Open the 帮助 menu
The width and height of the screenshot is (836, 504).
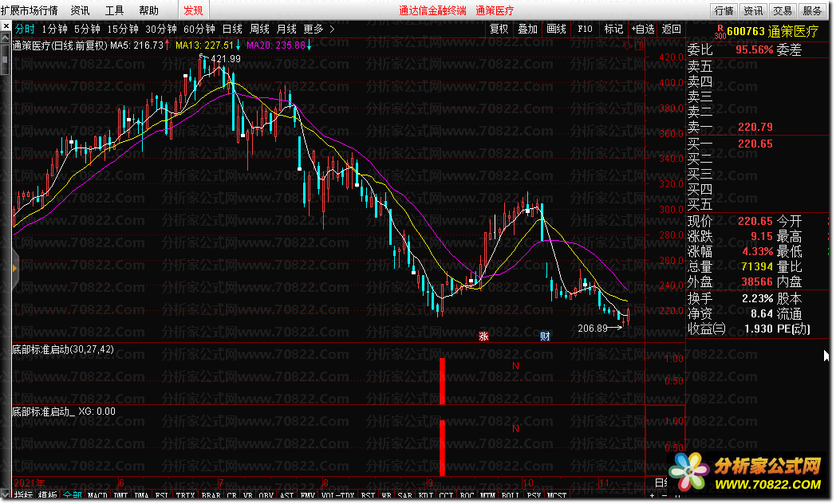click(148, 10)
